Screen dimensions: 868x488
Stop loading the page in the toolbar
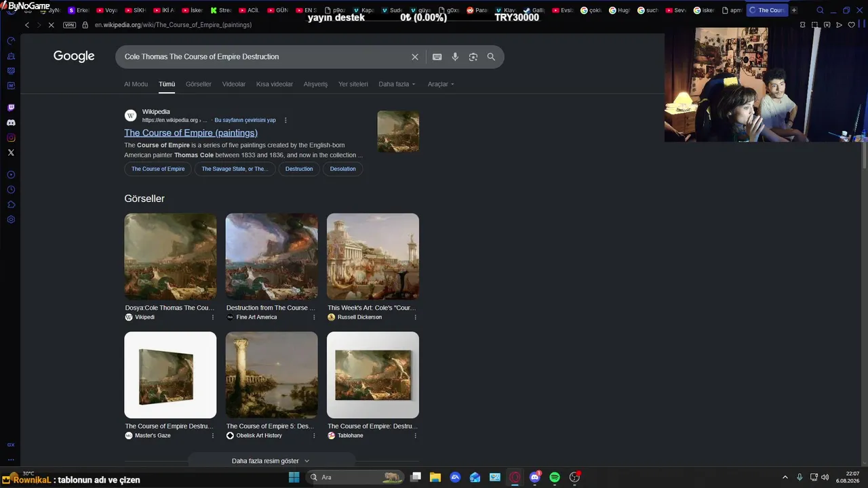(x=52, y=25)
